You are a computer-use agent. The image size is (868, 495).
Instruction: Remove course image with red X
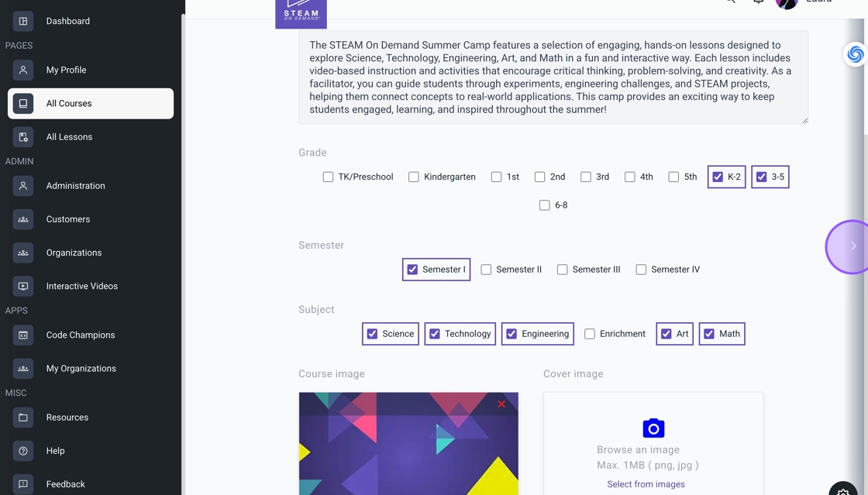click(501, 404)
